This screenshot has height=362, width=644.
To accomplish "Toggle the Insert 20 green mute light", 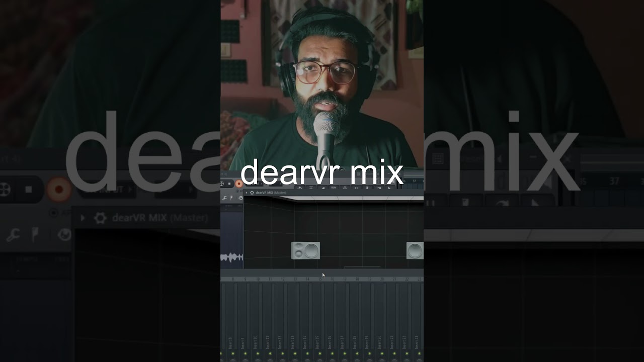I will 381,354.
